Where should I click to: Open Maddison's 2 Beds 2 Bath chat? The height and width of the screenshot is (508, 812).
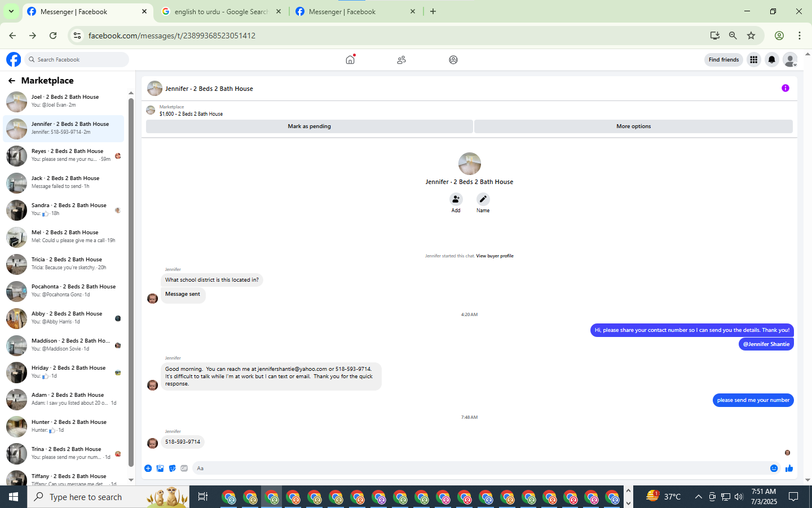tap(64, 345)
